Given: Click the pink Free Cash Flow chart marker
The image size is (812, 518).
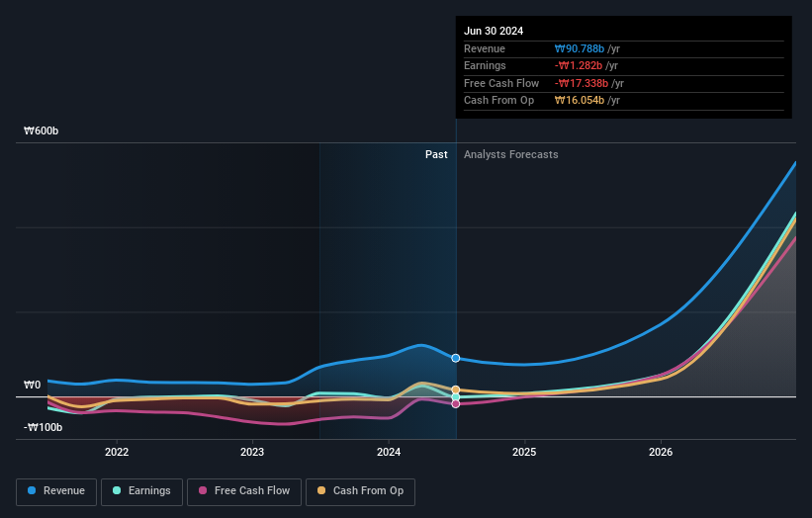Looking at the screenshot, I should [456, 403].
